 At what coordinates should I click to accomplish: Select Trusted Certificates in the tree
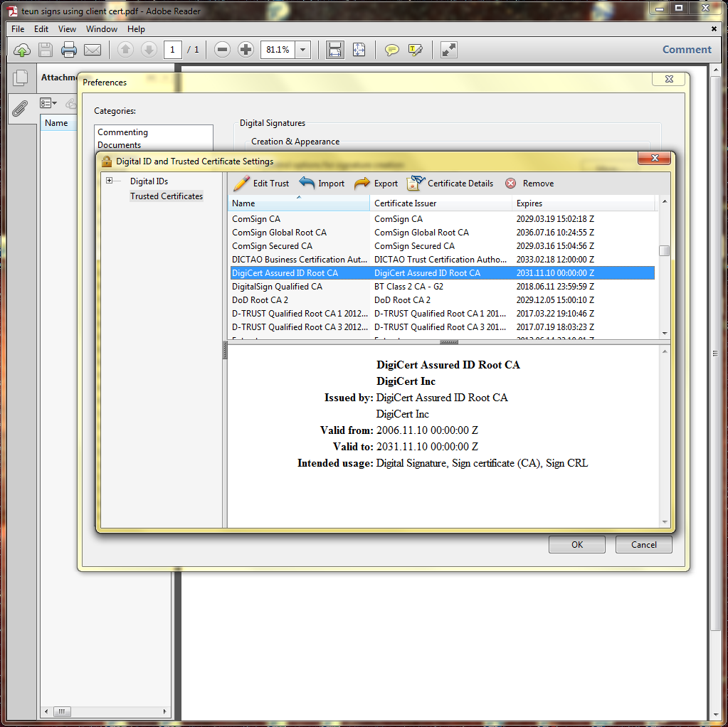[x=166, y=196]
